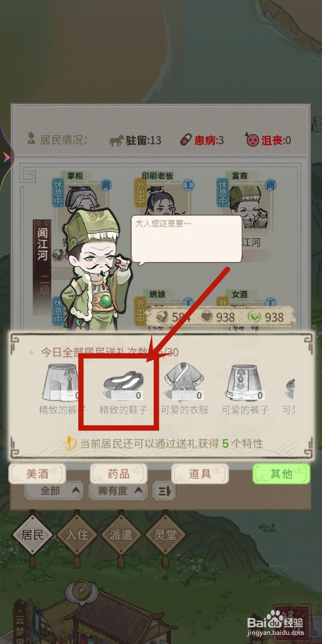Tap the sort order icon beside 稀有度

tap(164, 491)
